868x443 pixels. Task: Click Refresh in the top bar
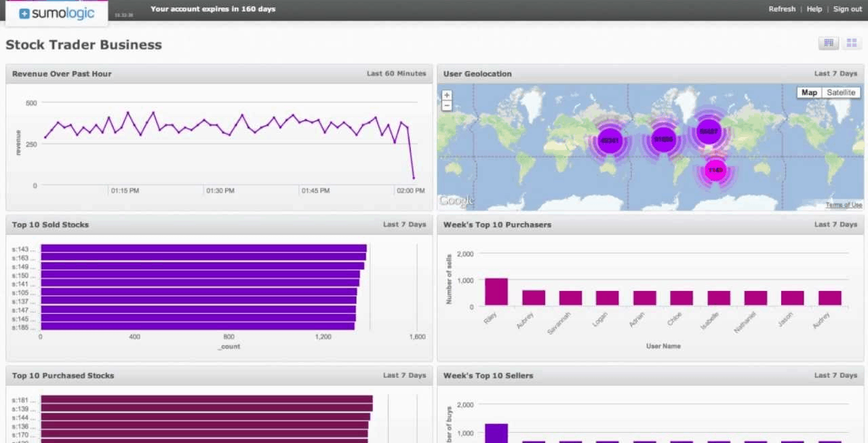click(x=782, y=9)
